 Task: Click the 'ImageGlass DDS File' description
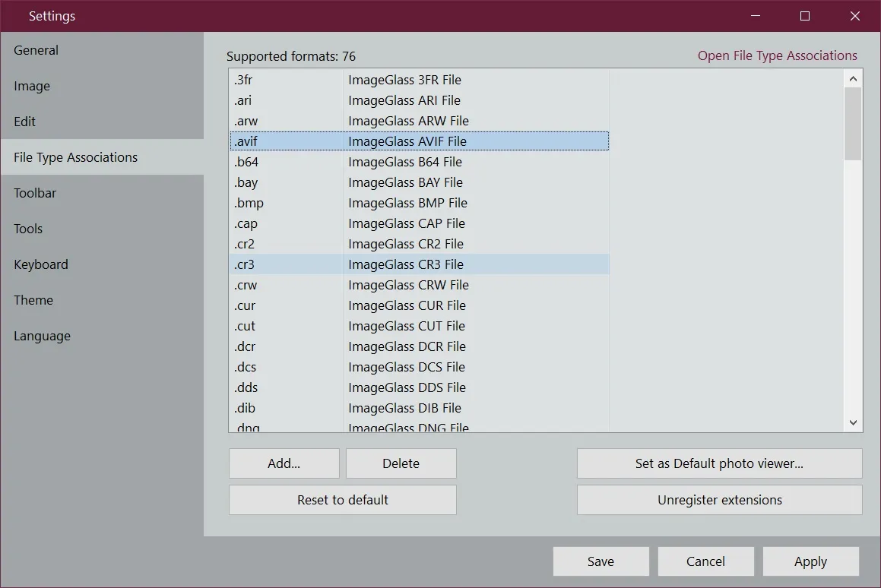407,387
